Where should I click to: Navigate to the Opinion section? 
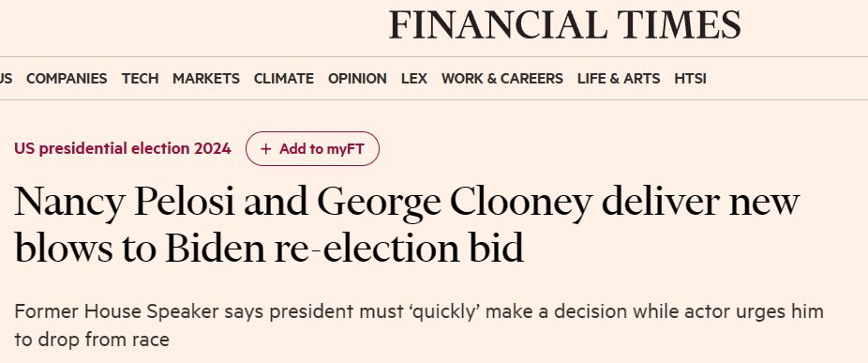tap(357, 79)
